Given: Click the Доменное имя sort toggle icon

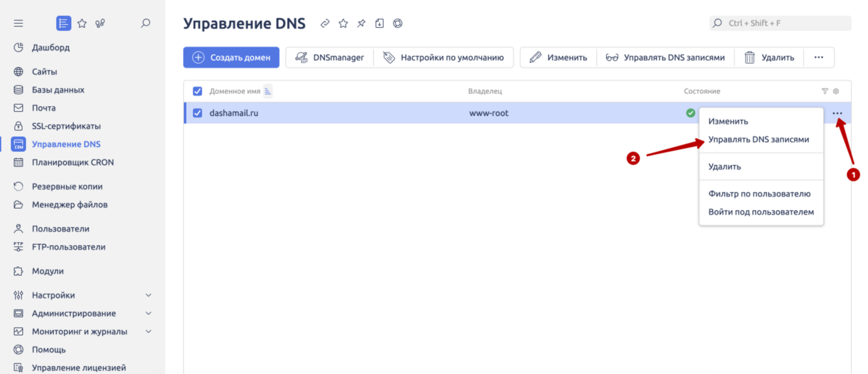Looking at the screenshot, I should pos(268,91).
